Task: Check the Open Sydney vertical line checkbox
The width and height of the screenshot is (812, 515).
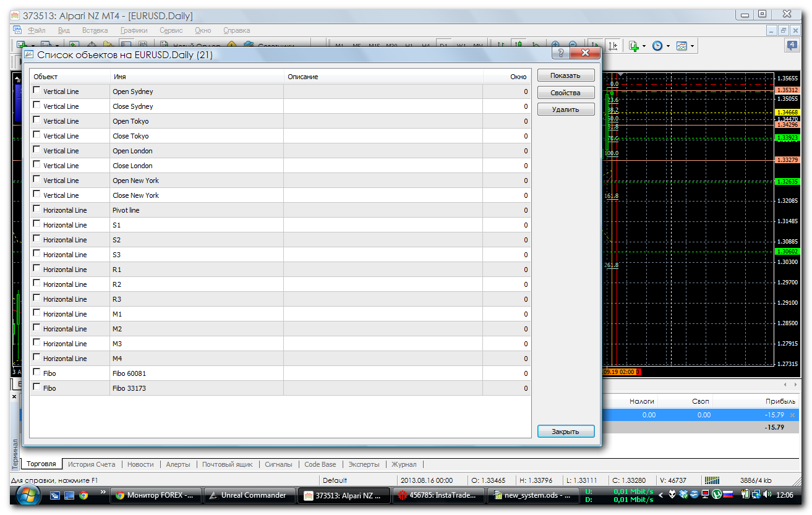Action: pyautogui.click(x=36, y=90)
